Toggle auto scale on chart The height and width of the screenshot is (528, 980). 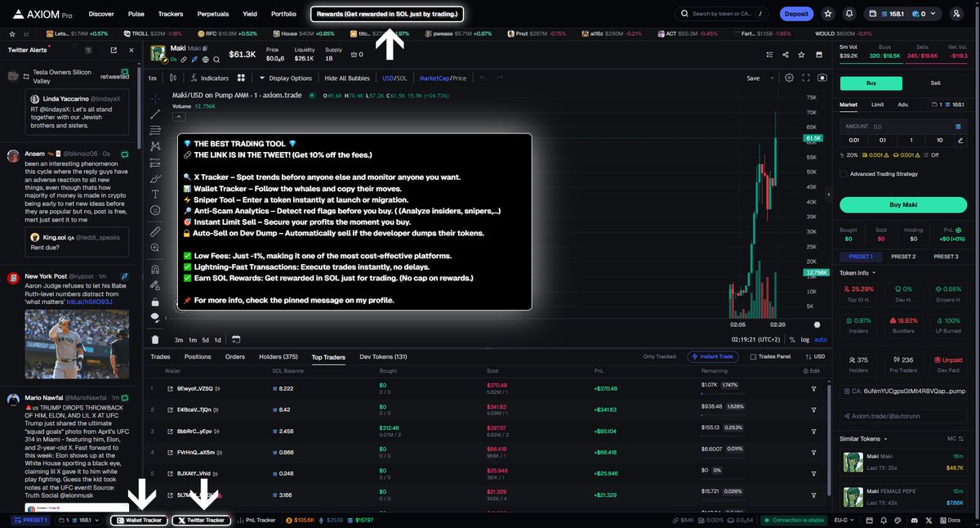(821, 339)
